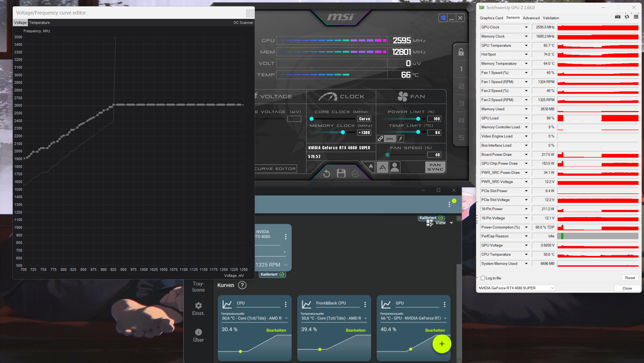Click the Reset button in GPU-Z
Viewport: 644px width, 363px height.
click(630, 278)
